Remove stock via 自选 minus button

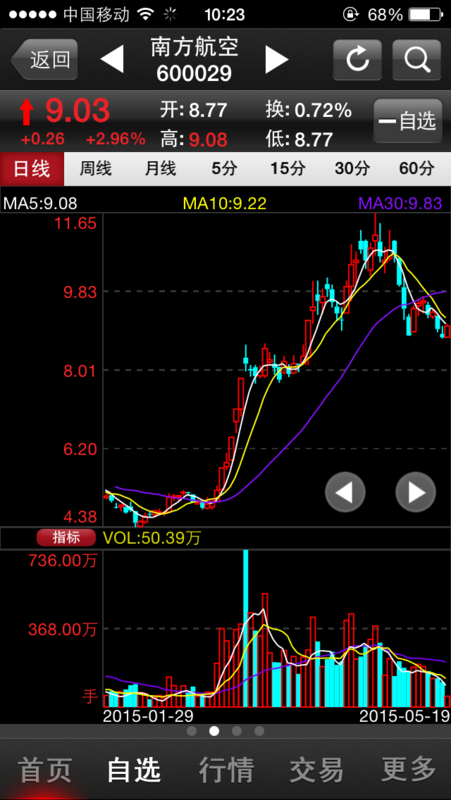click(408, 121)
